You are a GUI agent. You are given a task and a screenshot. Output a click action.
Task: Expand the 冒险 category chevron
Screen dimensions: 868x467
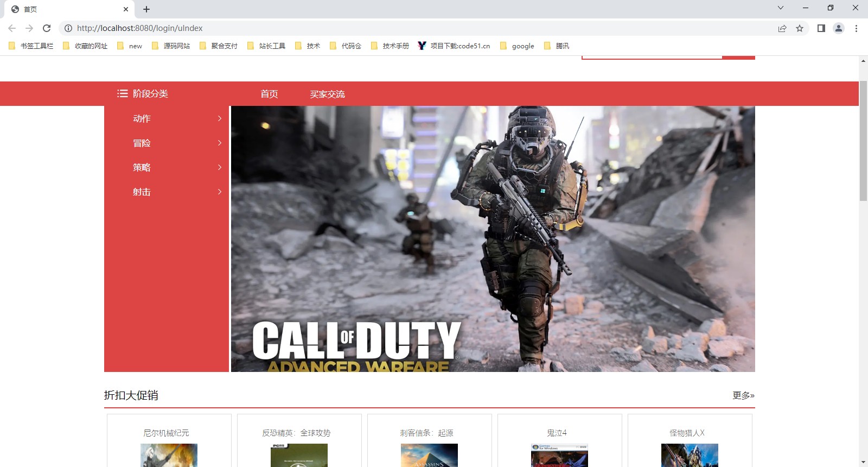tap(220, 143)
